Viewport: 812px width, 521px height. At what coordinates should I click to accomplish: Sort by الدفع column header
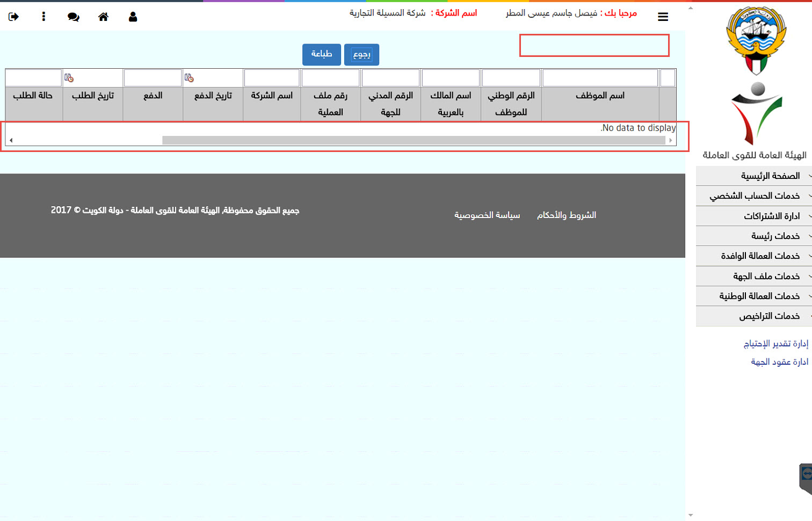click(x=153, y=104)
